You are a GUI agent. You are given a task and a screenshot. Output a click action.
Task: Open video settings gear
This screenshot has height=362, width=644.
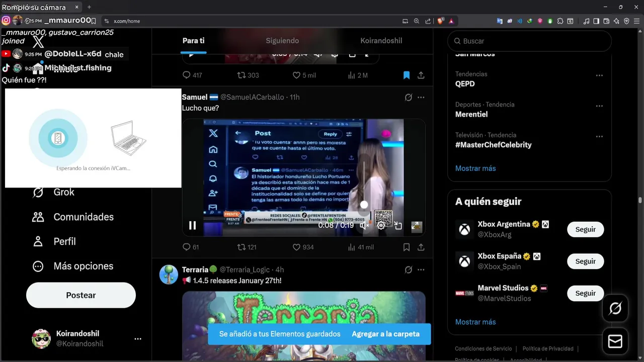coord(381,226)
